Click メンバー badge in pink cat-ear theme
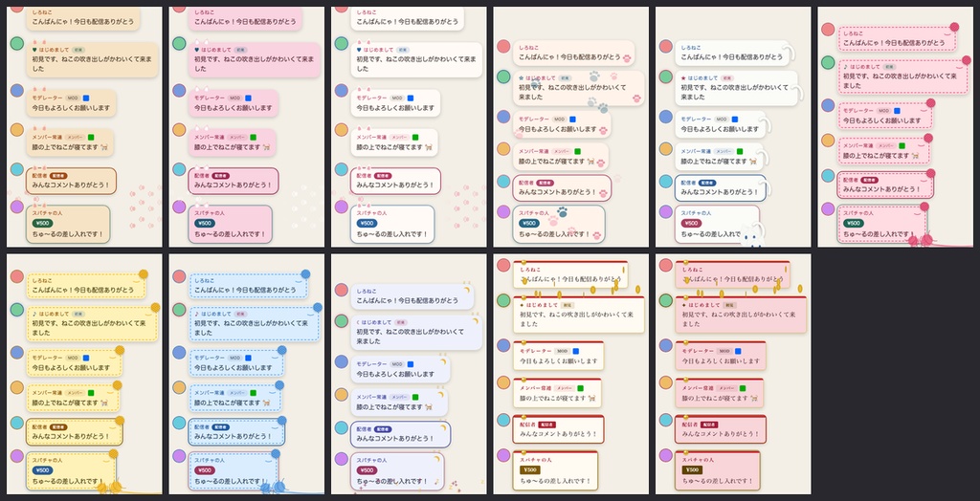Viewport: 980px width, 501px height. coord(237,138)
